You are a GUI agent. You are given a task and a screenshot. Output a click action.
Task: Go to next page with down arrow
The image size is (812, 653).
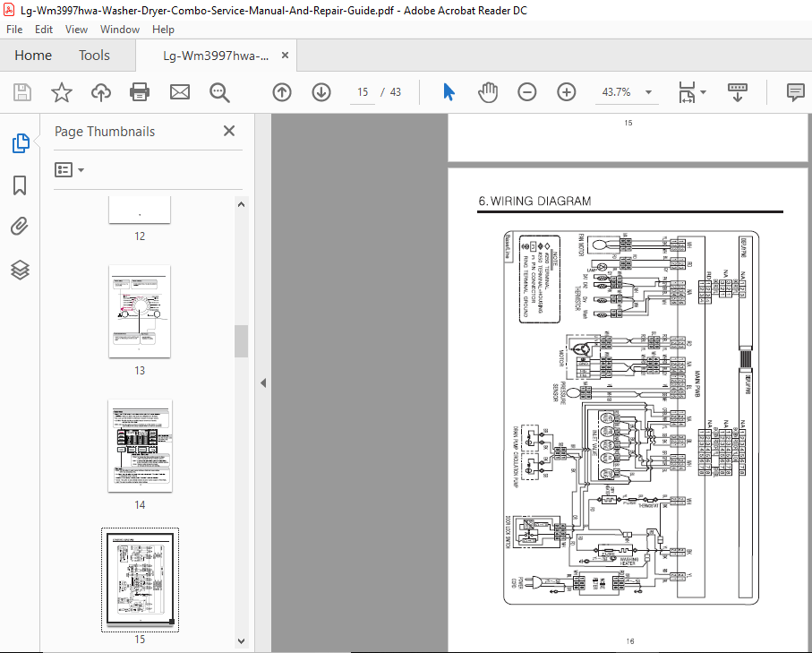point(321,92)
